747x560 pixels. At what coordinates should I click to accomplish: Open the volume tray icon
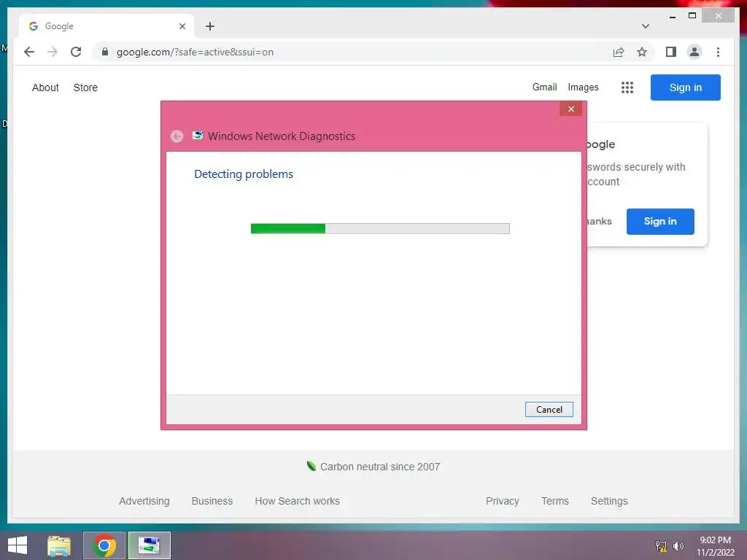pos(678,546)
